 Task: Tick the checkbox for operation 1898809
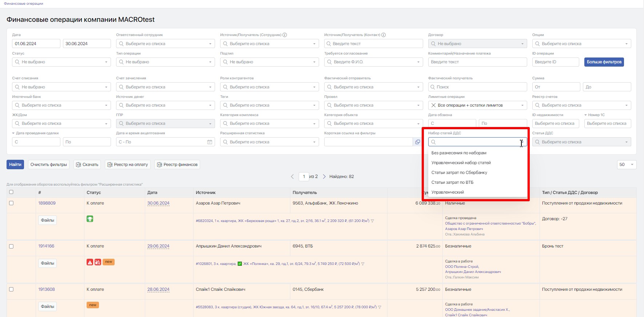pyautogui.click(x=11, y=203)
